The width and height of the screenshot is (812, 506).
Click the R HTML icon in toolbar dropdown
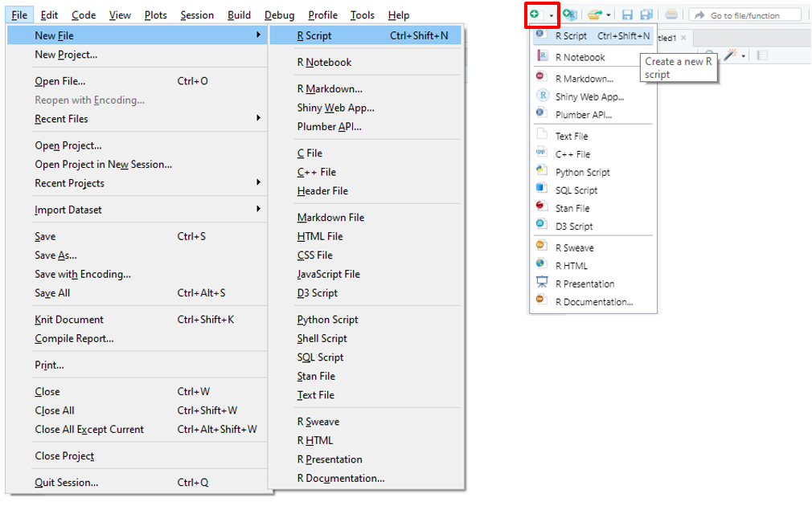coord(542,263)
